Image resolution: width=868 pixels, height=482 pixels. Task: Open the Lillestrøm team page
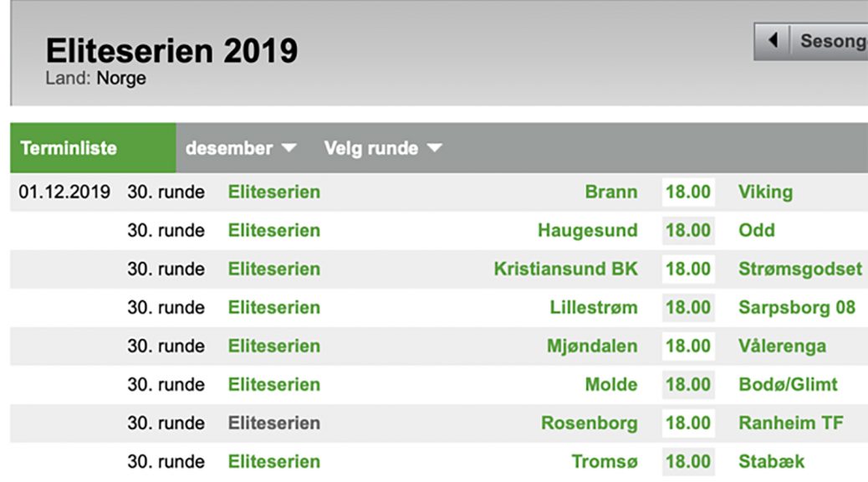tap(593, 307)
